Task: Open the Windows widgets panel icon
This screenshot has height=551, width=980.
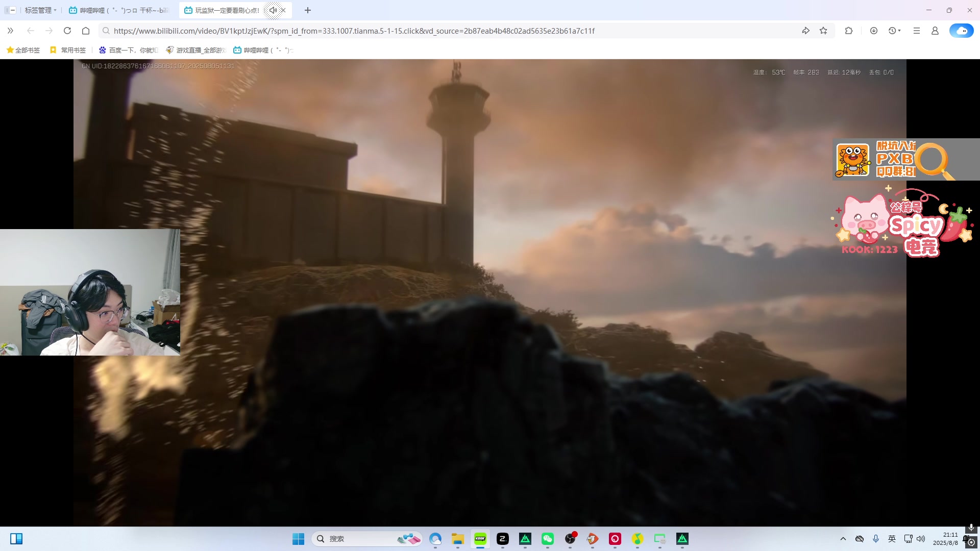Action: point(16,539)
